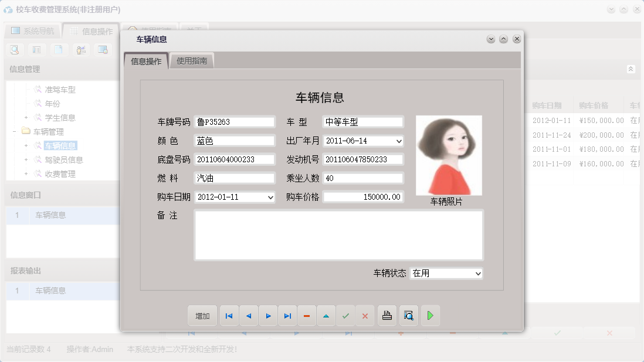The width and height of the screenshot is (644, 362).
Task: Open the printer icon to print vehicle info
Action: tap(387, 316)
